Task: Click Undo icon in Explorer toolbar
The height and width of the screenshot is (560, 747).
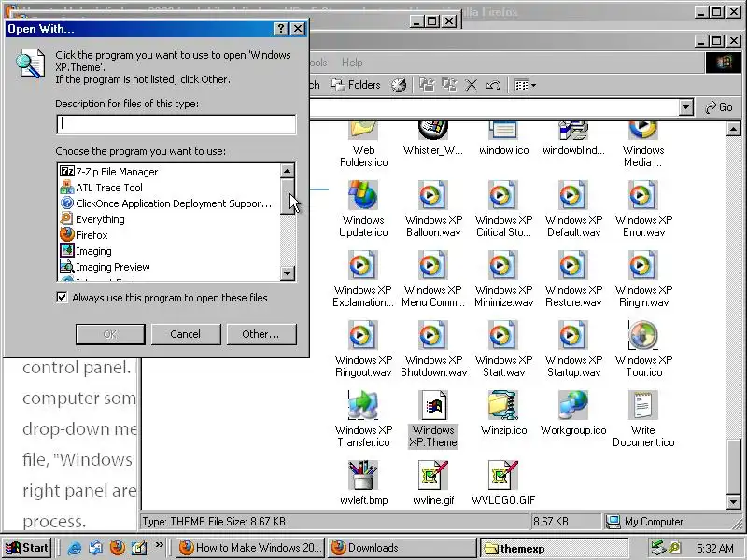Action: pyautogui.click(x=493, y=85)
